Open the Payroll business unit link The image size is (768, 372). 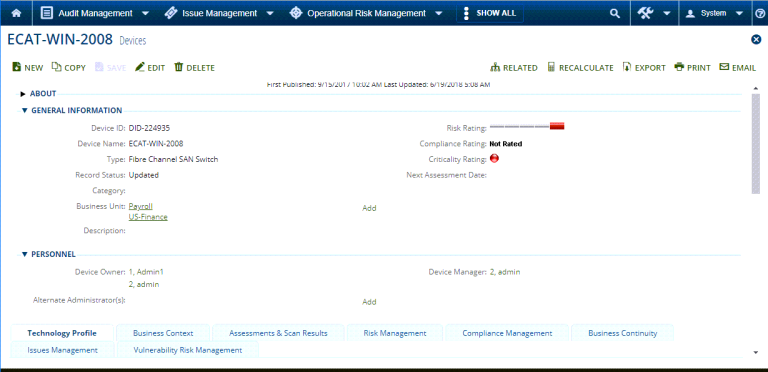point(141,207)
